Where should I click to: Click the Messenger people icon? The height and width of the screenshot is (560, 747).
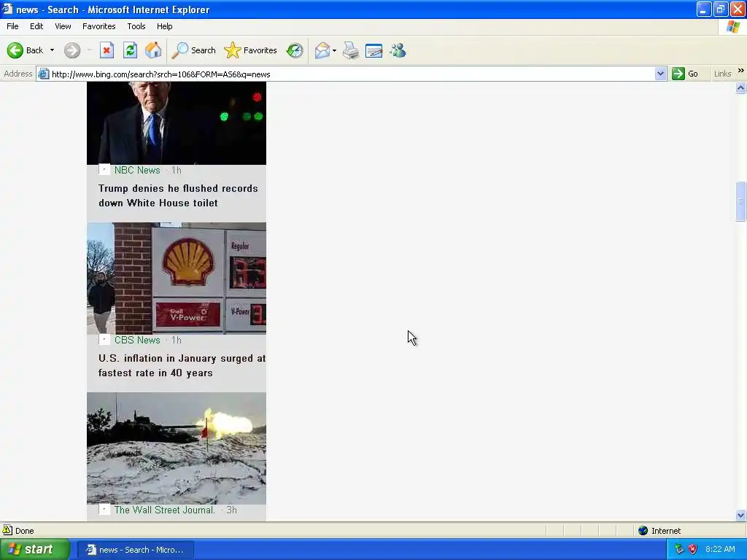coord(398,50)
